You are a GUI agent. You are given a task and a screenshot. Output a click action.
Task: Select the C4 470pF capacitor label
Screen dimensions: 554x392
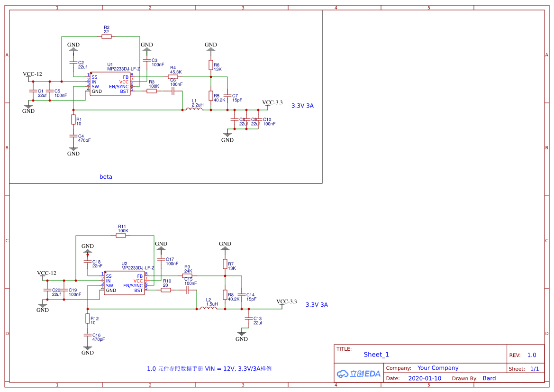pos(84,138)
